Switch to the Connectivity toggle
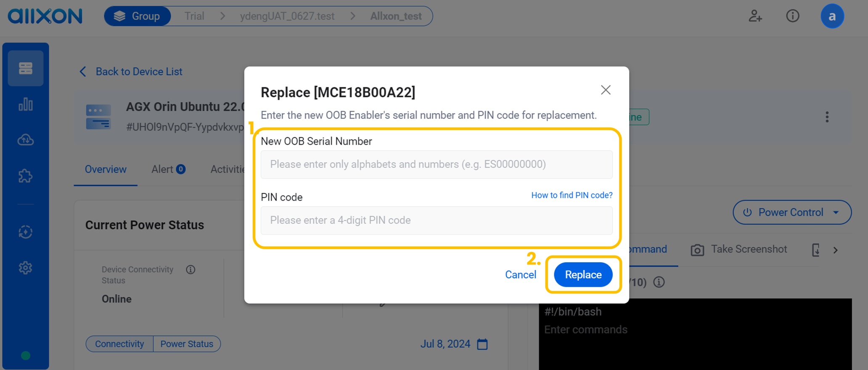The width and height of the screenshot is (868, 370). pos(119,344)
